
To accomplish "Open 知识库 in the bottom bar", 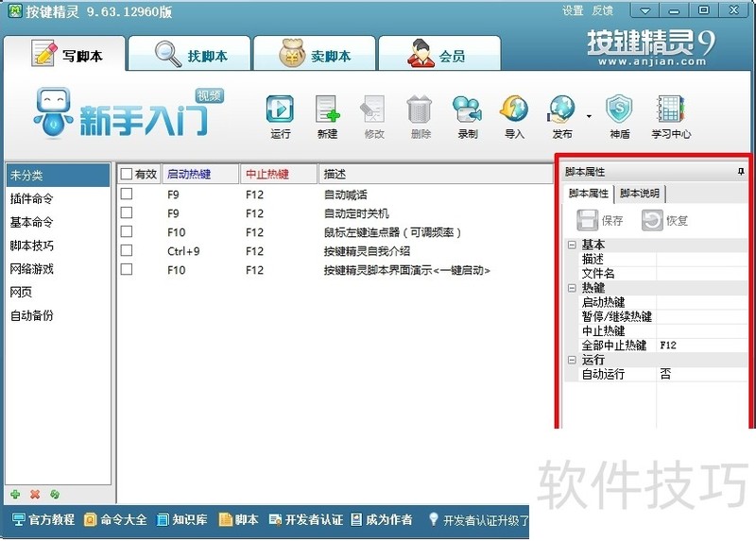I will (x=181, y=519).
